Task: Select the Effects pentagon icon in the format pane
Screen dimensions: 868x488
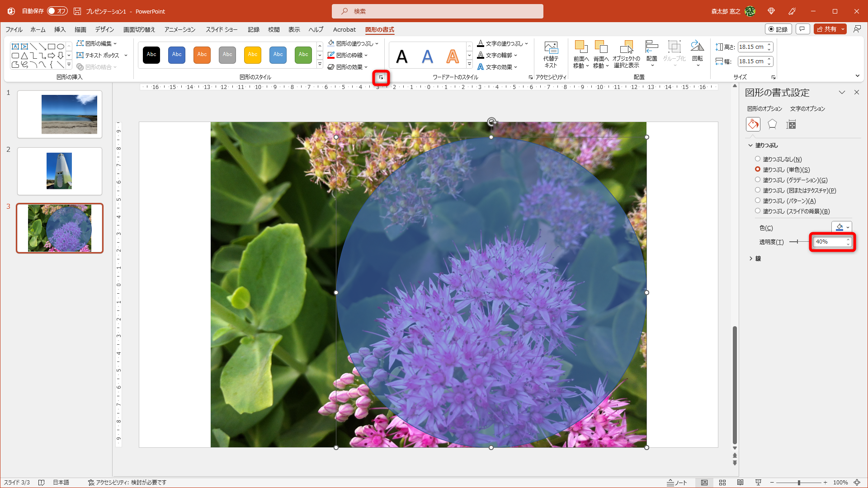Action: point(772,124)
